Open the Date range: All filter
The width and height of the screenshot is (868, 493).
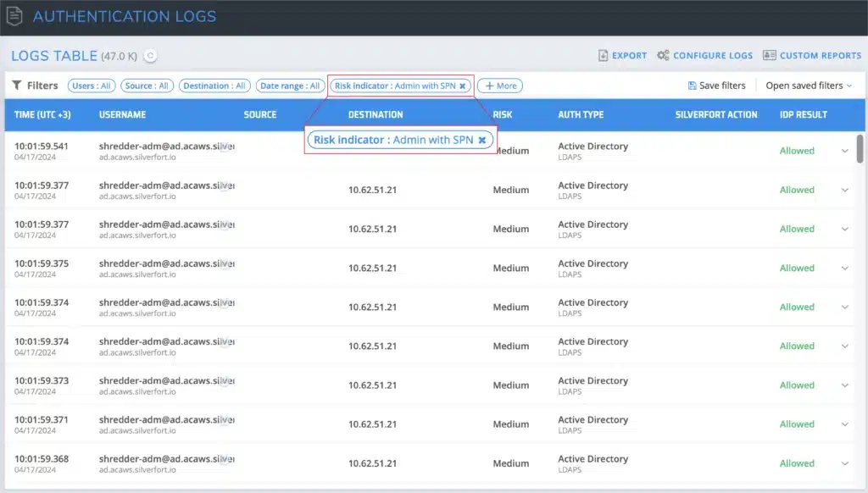click(290, 86)
